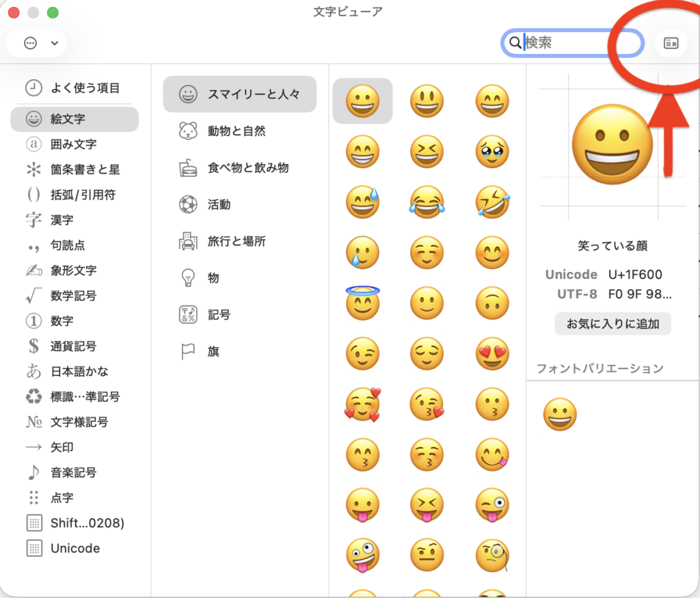Screen dimensions: 700x598
Task: Open the Unicode category
Action: (x=75, y=548)
